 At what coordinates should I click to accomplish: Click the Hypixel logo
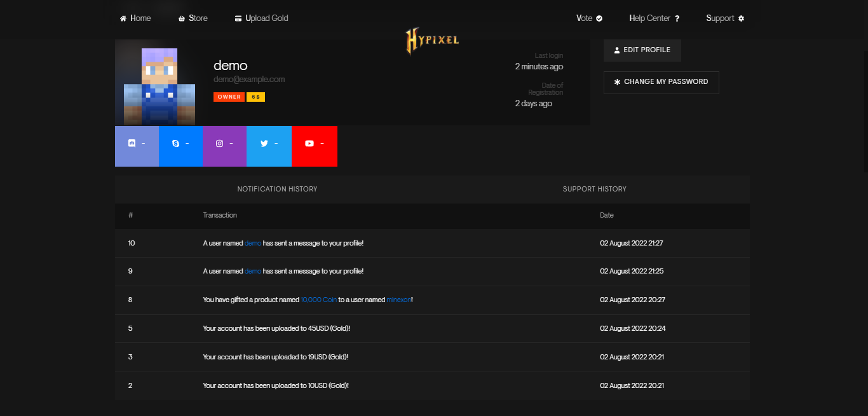pyautogui.click(x=433, y=41)
